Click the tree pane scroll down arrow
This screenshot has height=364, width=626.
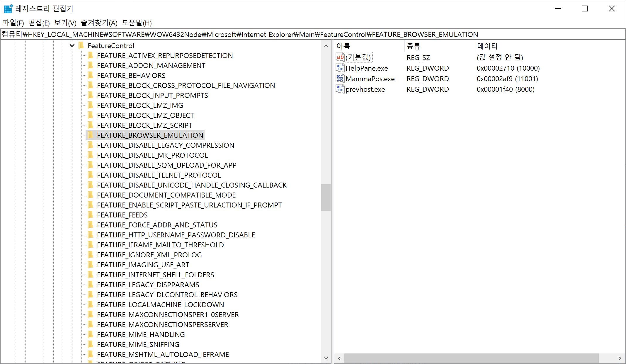(x=326, y=358)
